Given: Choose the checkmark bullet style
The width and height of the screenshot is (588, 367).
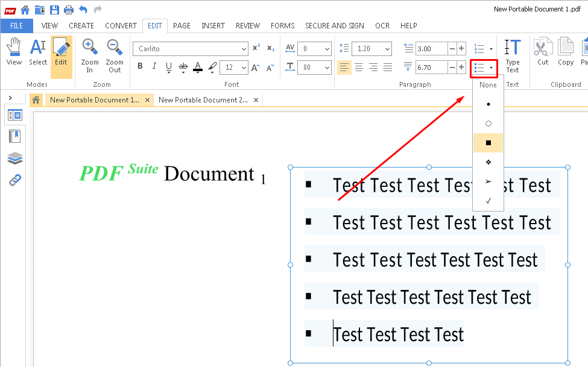Looking at the screenshot, I should [x=488, y=201].
